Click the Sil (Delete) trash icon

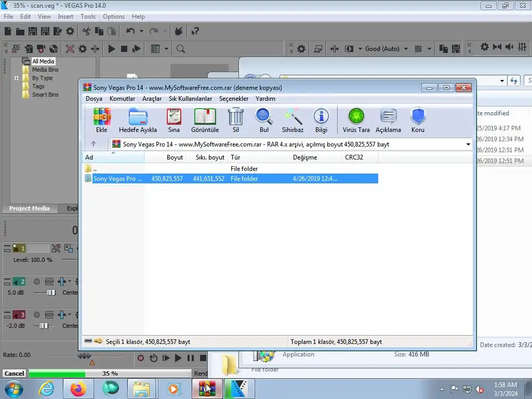coord(236,121)
